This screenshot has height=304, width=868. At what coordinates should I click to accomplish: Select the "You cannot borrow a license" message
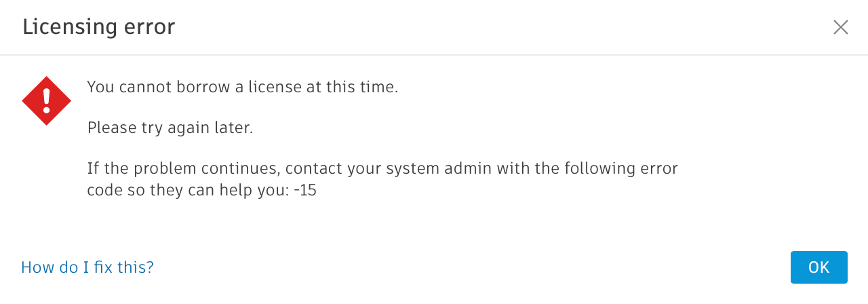coord(242,87)
